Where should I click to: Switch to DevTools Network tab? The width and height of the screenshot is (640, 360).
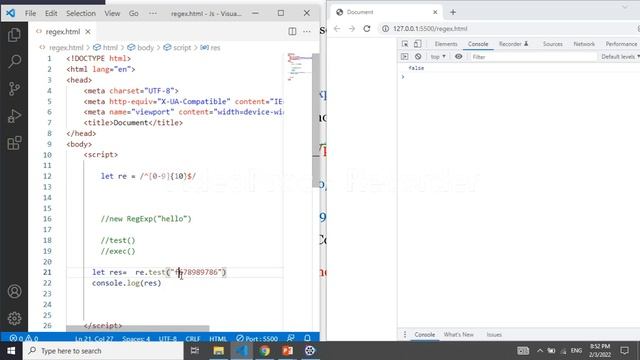coord(584,44)
